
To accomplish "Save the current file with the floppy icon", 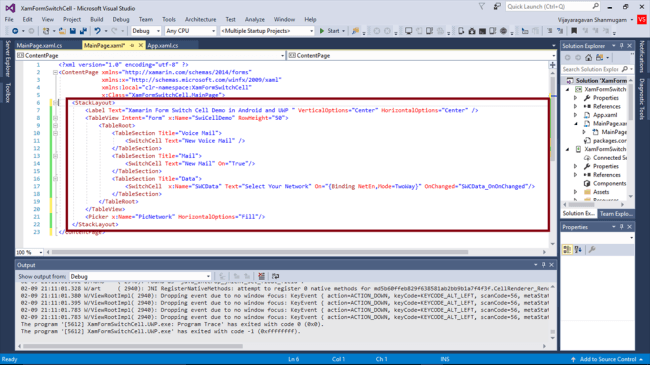I will click(73, 31).
